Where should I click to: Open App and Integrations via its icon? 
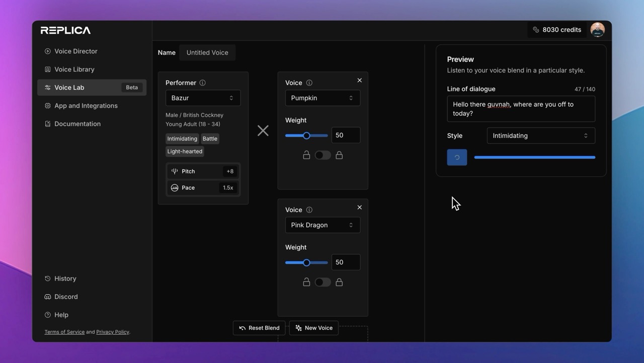tap(47, 105)
